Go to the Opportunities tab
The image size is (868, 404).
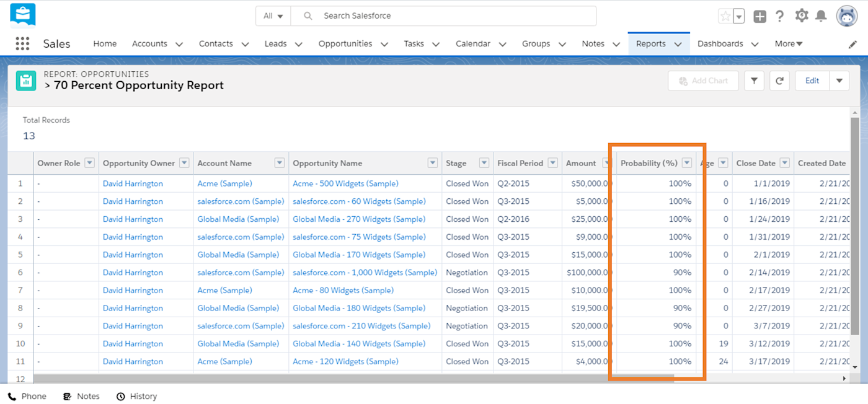(345, 43)
